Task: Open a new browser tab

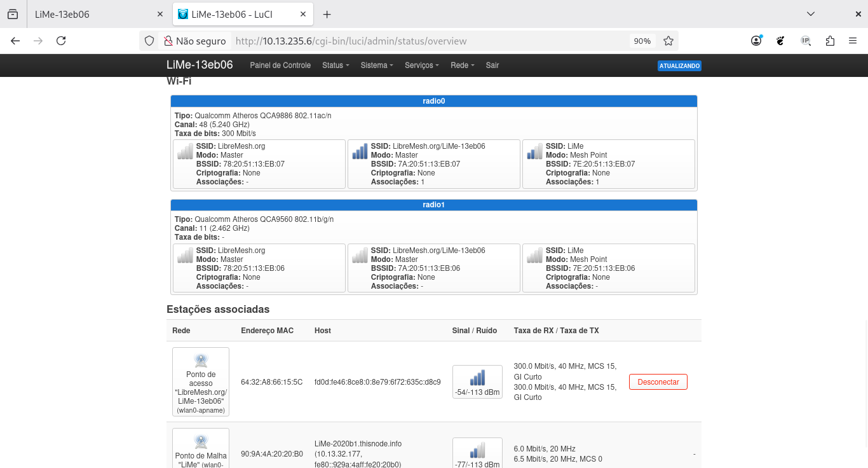Action: pyautogui.click(x=327, y=14)
